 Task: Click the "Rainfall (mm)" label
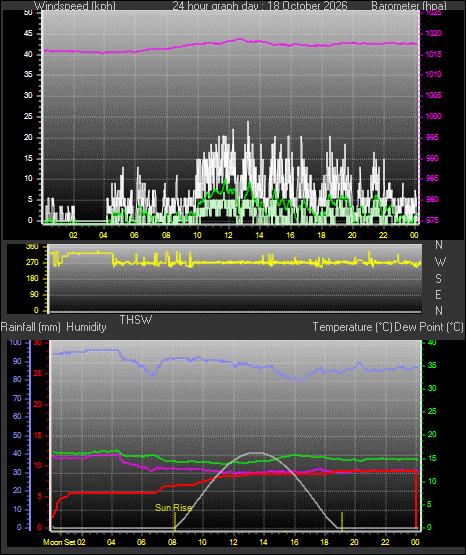coord(31,327)
